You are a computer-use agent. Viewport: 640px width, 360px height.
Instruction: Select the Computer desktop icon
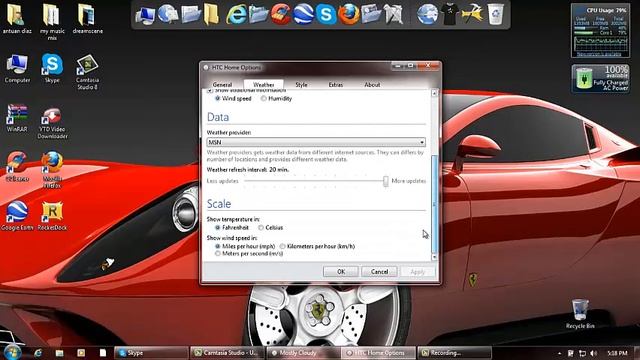coord(17,69)
